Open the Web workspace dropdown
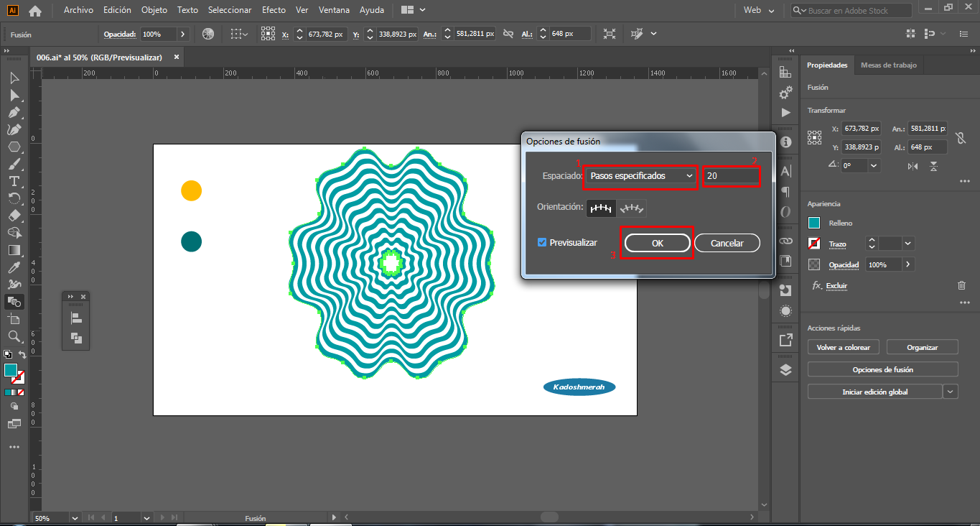Screen dimensions: 980x526 [760, 11]
